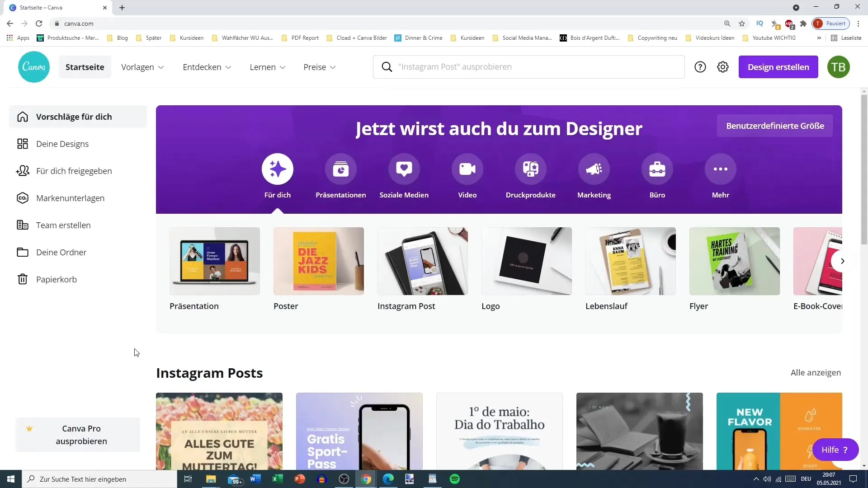Open the Mehr three-dots icon
868x488 pixels.
click(x=721, y=169)
